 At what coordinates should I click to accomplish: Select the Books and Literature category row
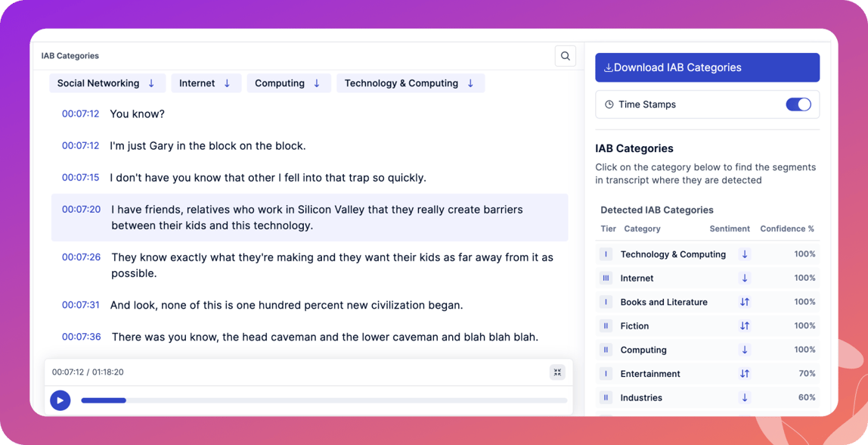708,301
